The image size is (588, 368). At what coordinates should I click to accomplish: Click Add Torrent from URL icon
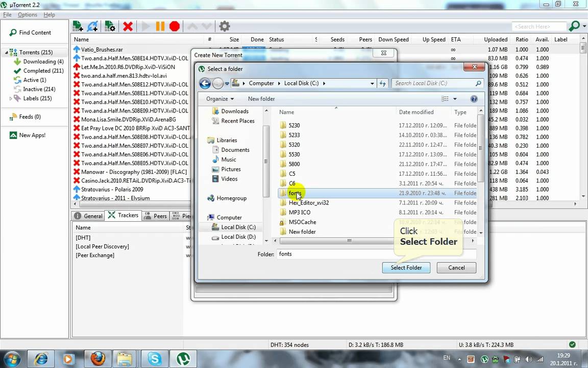pyautogui.click(x=92, y=26)
